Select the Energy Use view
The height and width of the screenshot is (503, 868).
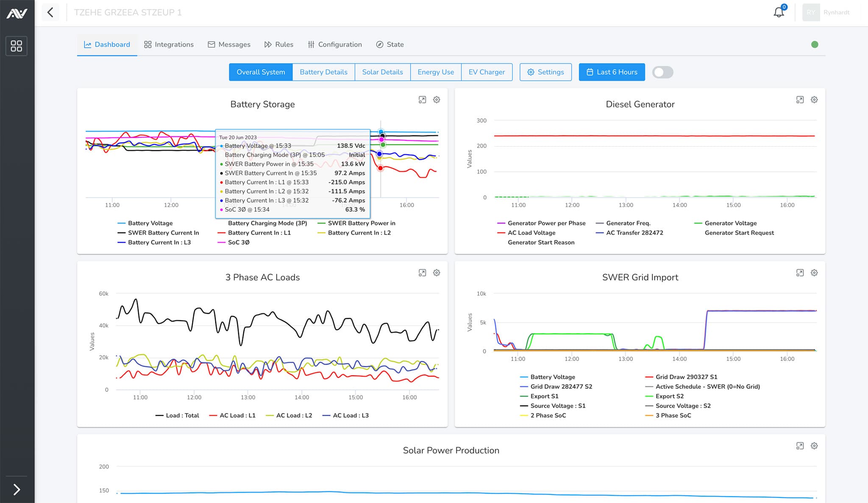pos(436,72)
